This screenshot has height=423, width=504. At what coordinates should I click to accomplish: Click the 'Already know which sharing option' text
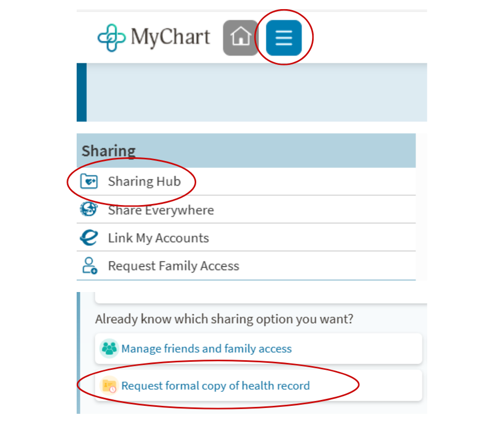point(224,319)
